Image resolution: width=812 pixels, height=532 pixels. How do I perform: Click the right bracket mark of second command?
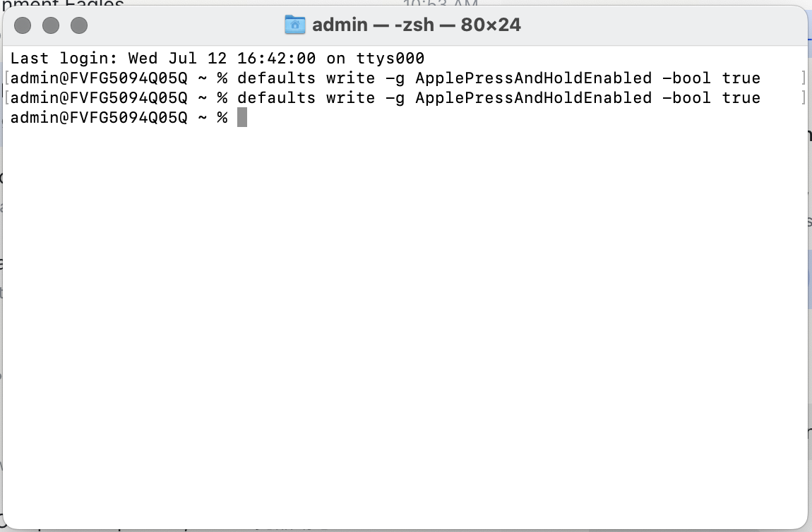tap(804, 97)
